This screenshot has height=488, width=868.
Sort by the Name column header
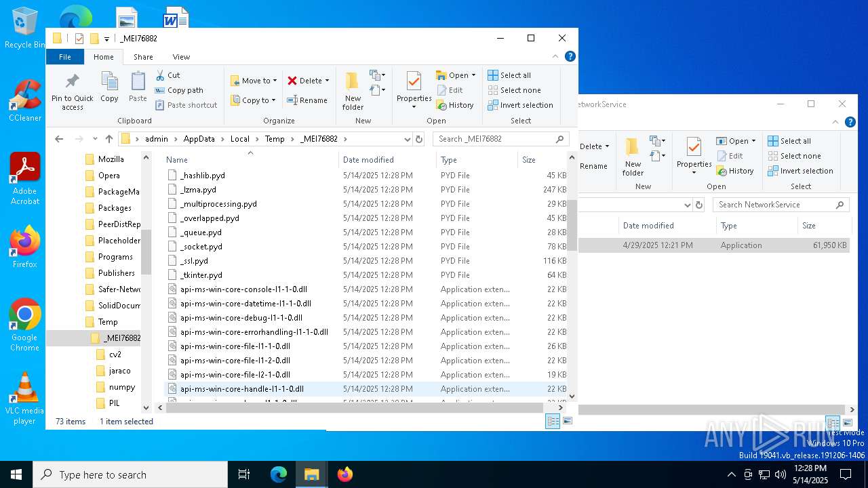pyautogui.click(x=251, y=160)
